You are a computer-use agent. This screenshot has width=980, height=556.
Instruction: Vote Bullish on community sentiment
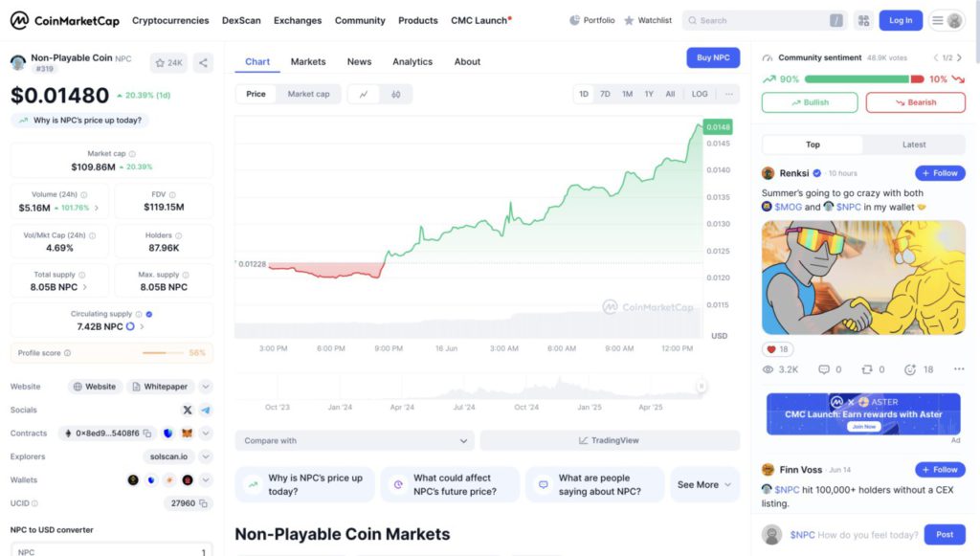810,102
